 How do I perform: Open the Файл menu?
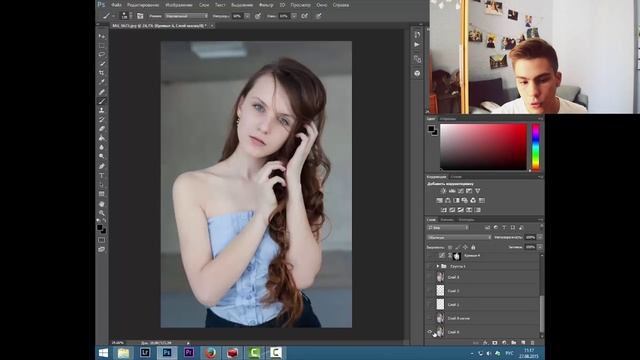click(116, 5)
